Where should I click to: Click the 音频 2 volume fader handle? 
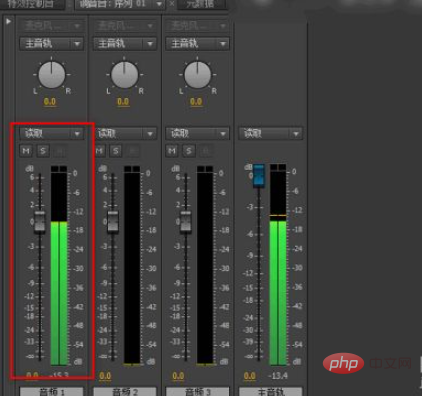click(113, 221)
